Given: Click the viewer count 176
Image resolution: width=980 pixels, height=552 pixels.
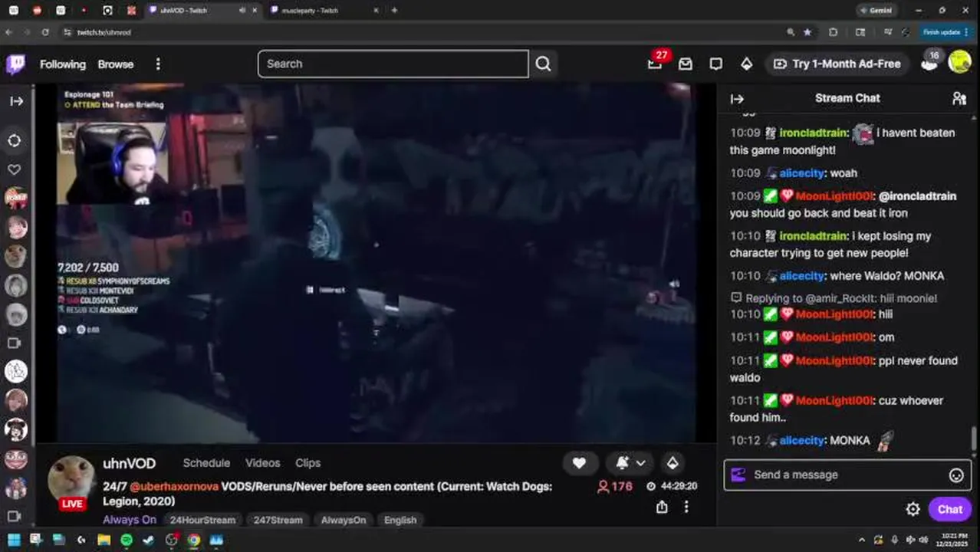Looking at the screenshot, I should point(615,486).
